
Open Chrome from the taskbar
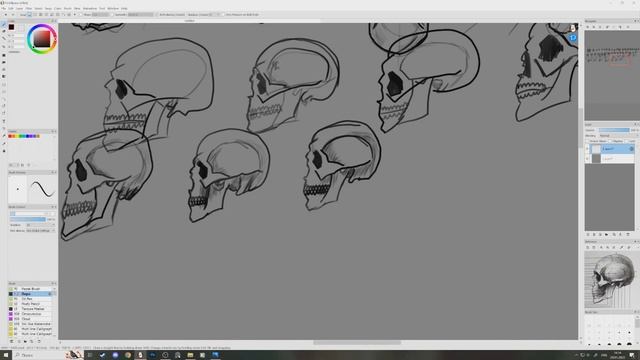click(128, 355)
